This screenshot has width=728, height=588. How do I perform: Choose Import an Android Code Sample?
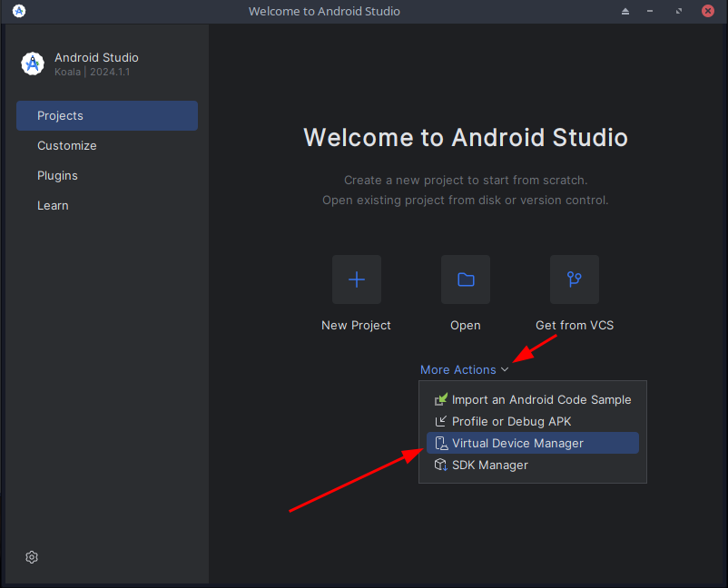coord(533,399)
